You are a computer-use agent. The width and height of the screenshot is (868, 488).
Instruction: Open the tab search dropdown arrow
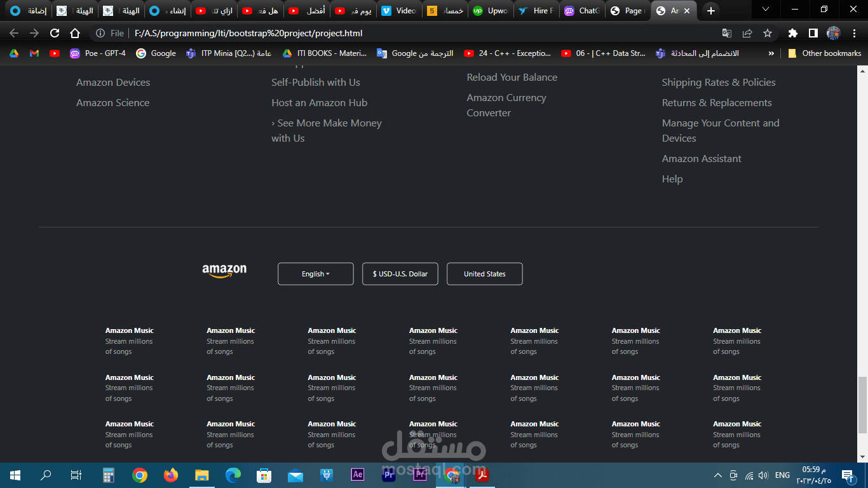click(x=766, y=10)
